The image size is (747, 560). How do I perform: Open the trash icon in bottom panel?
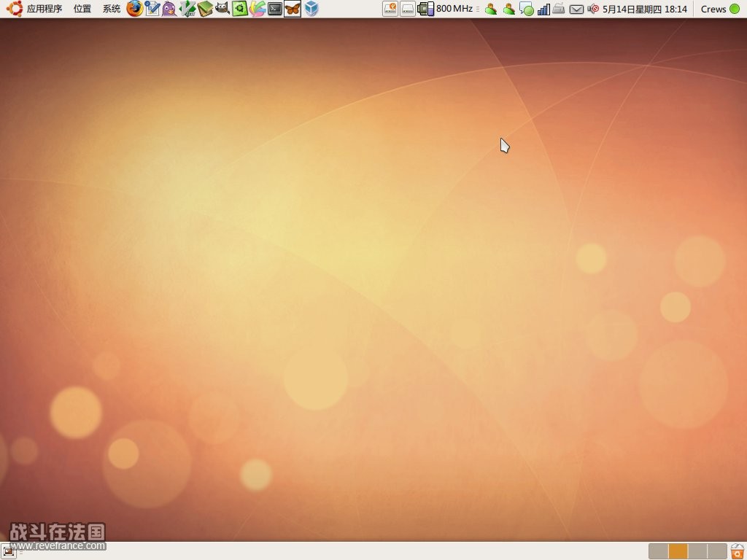738,551
